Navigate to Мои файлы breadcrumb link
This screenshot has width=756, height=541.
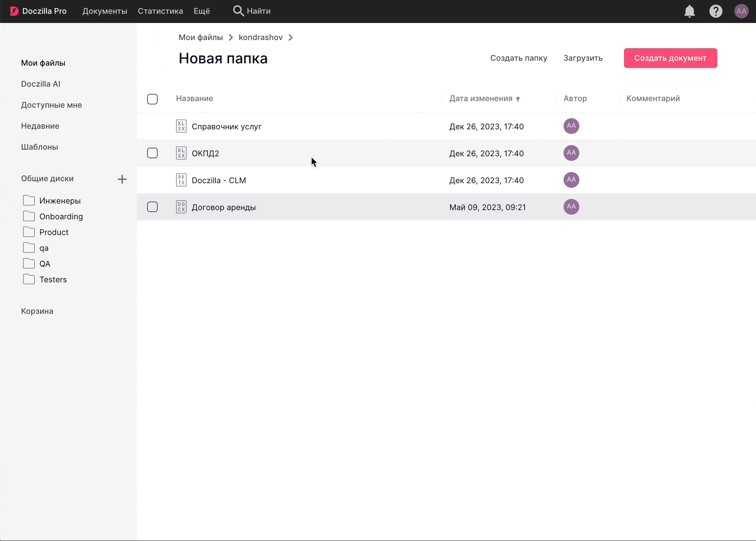[x=201, y=37]
